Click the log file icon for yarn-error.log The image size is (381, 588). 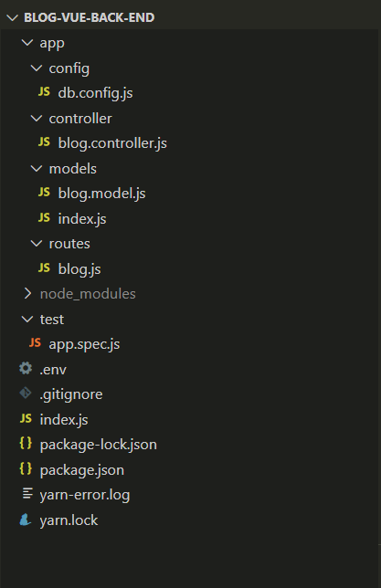point(27,493)
